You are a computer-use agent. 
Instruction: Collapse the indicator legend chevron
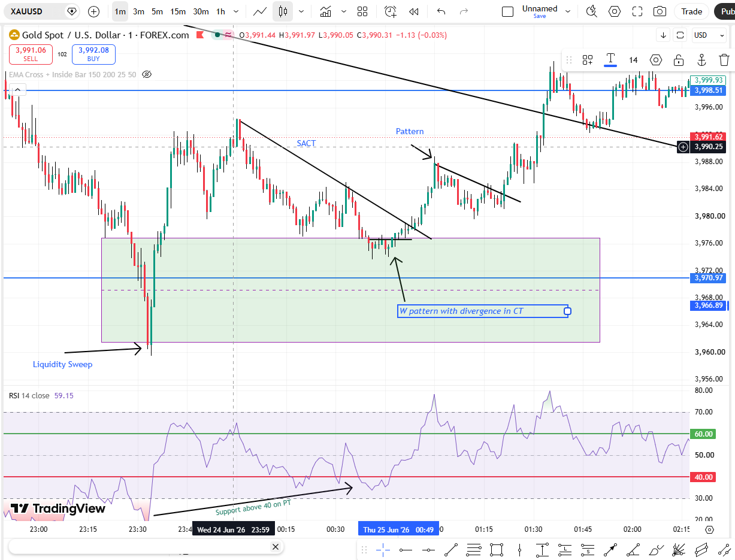pyautogui.click(x=17, y=90)
